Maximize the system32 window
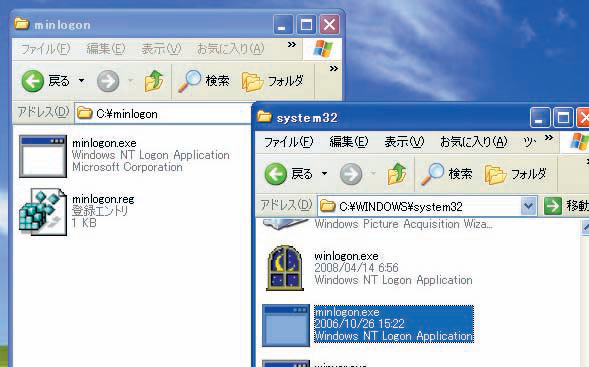The width and height of the screenshot is (589, 367). pos(563,118)
